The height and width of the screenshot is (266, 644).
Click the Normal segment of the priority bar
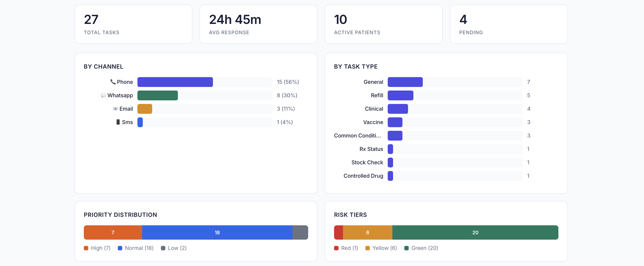217,232
